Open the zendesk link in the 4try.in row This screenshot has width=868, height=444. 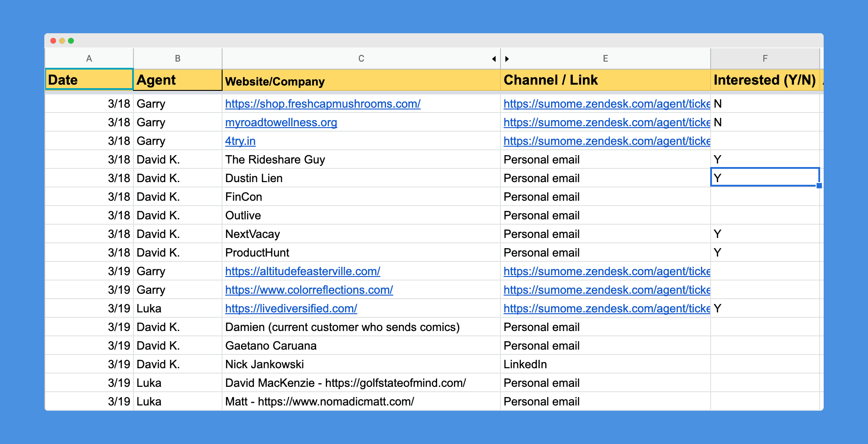pyautogui.click(x=607, y=141)
